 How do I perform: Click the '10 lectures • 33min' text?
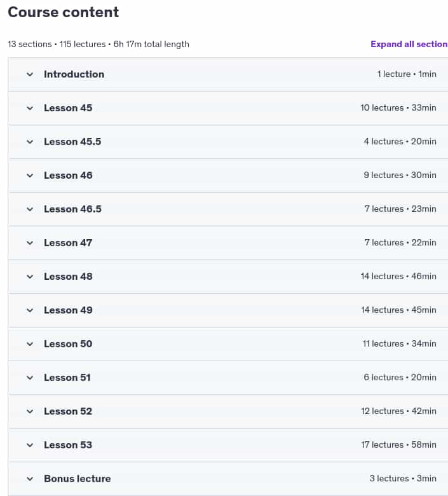pyautogui.click(x=398, y=108)
